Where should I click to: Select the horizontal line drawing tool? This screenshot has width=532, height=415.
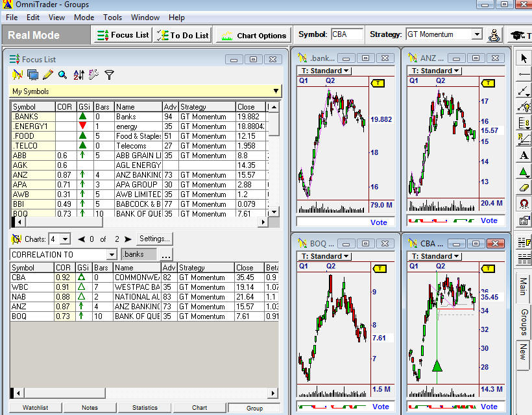[x=524, y=75]
